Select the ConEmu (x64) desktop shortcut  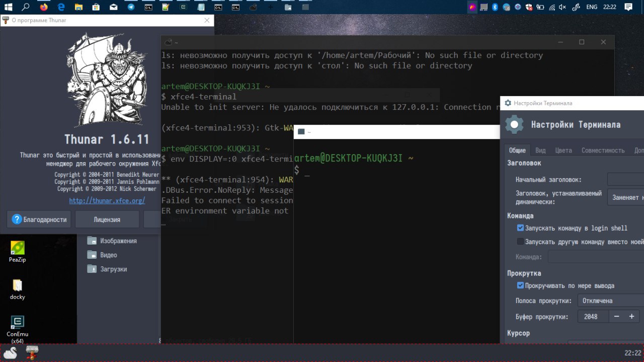pyautogui.click(x=17, y=330)
